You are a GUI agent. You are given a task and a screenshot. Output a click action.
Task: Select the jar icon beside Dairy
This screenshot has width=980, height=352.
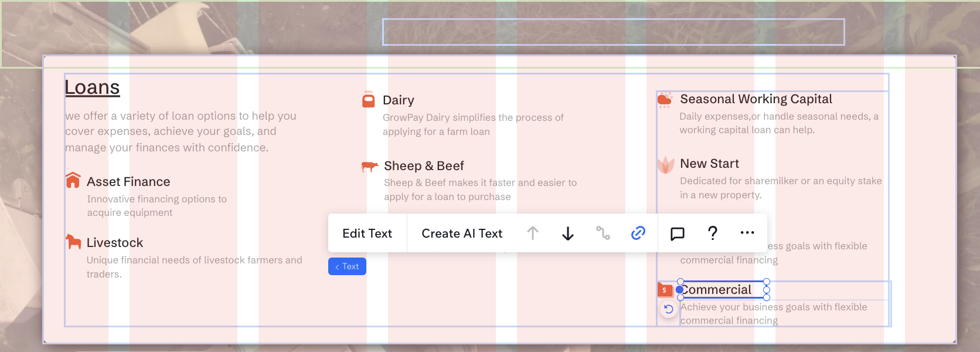(x=368, y=100)
